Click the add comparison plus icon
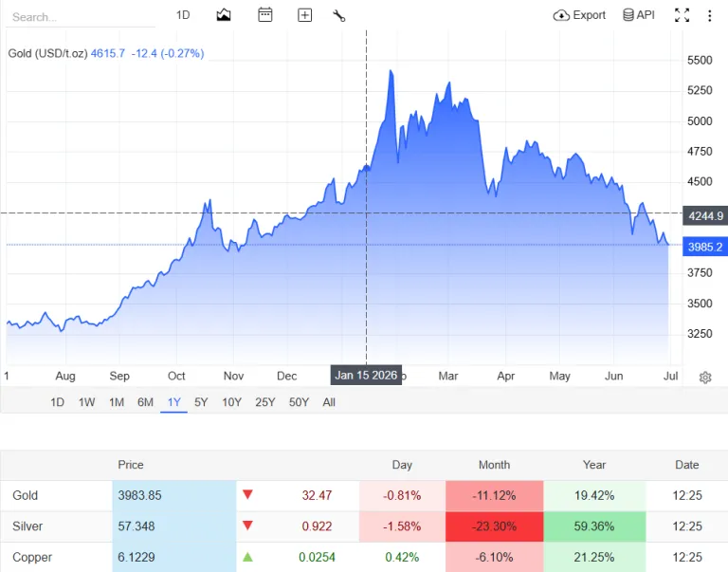 304,15
